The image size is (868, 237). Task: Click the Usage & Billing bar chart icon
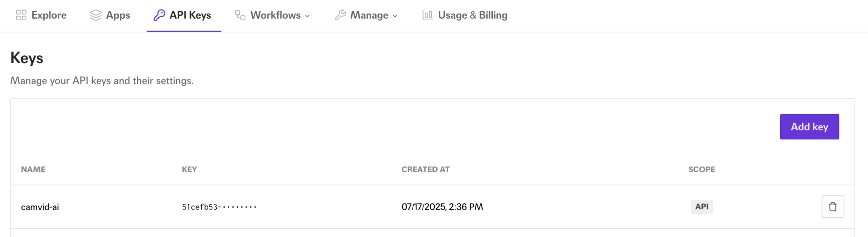pyautogui.click(x=427, y=15)
